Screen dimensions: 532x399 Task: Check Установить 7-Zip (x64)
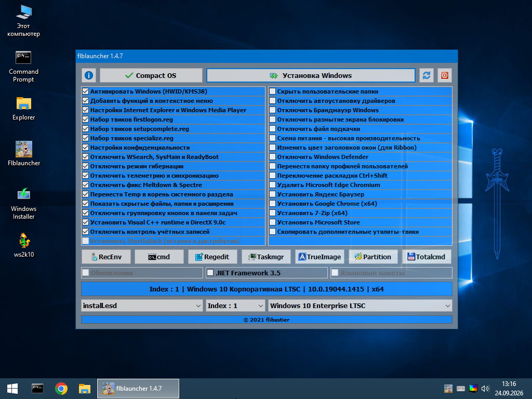272,213
